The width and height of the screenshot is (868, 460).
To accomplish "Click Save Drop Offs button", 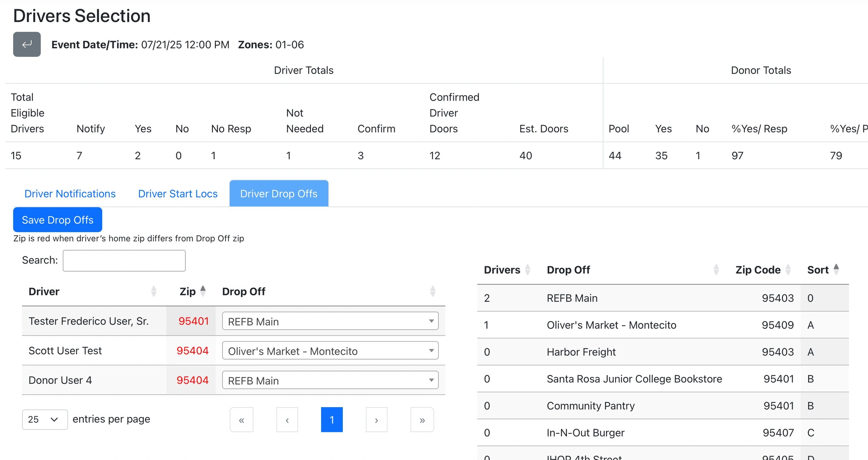I will [x=57, y=220].
